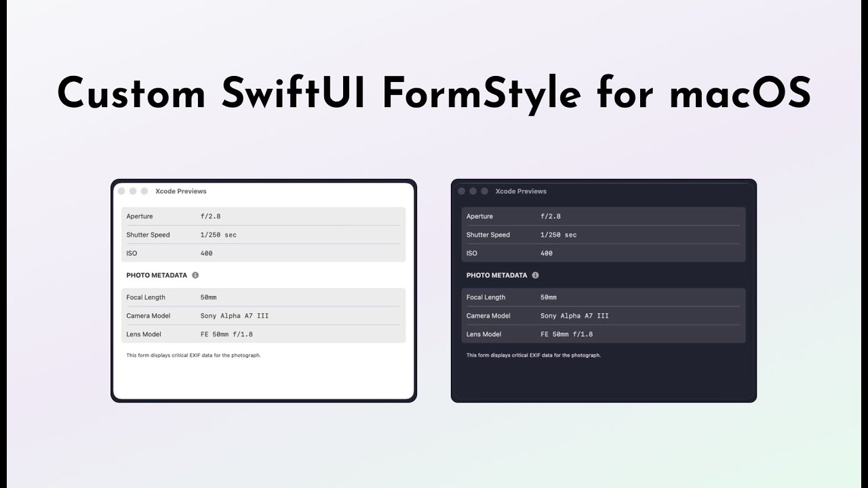
Task: Click the minimize traffic-light button in dark window
Action: coord(473,191)
